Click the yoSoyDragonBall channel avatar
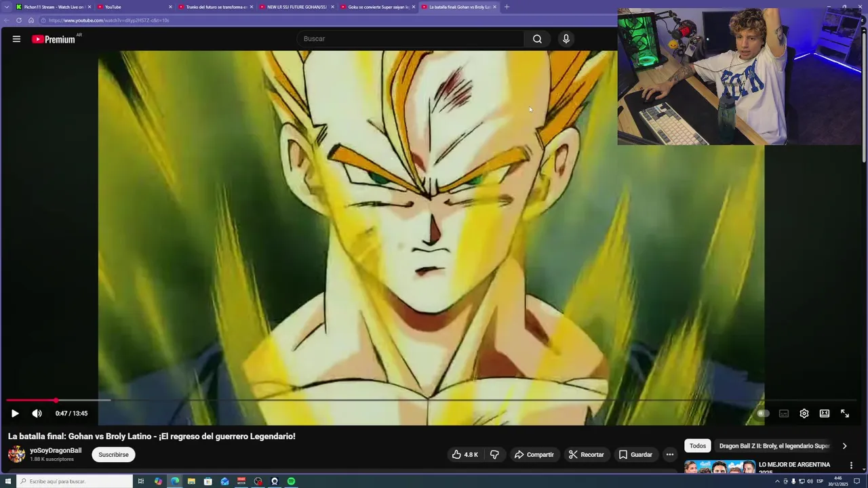The width and height of the screenshot is (868, 488). pos(16,455)
